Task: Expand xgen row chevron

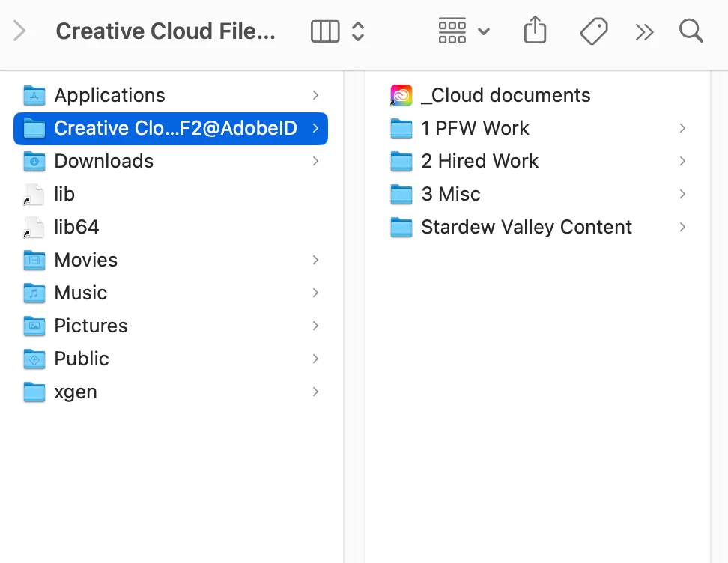Action: tap(316, 392)
